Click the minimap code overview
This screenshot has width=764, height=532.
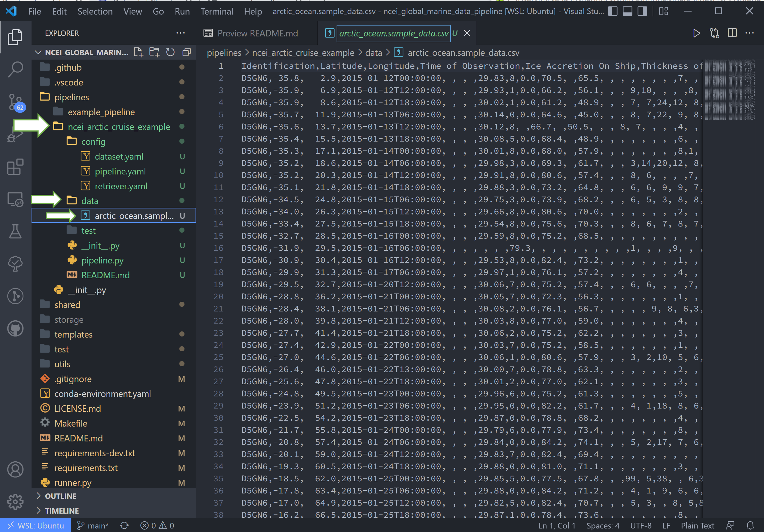(x=730, y=90)
